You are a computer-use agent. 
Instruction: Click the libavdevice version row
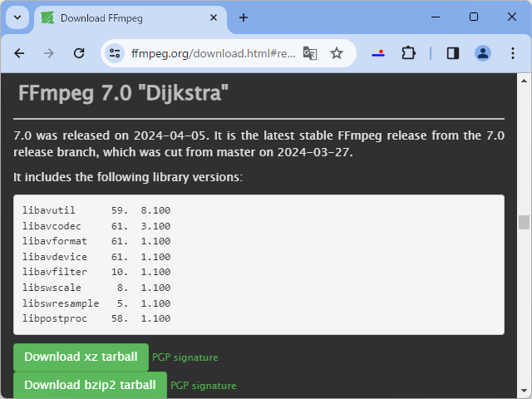(x=96, y=257)
